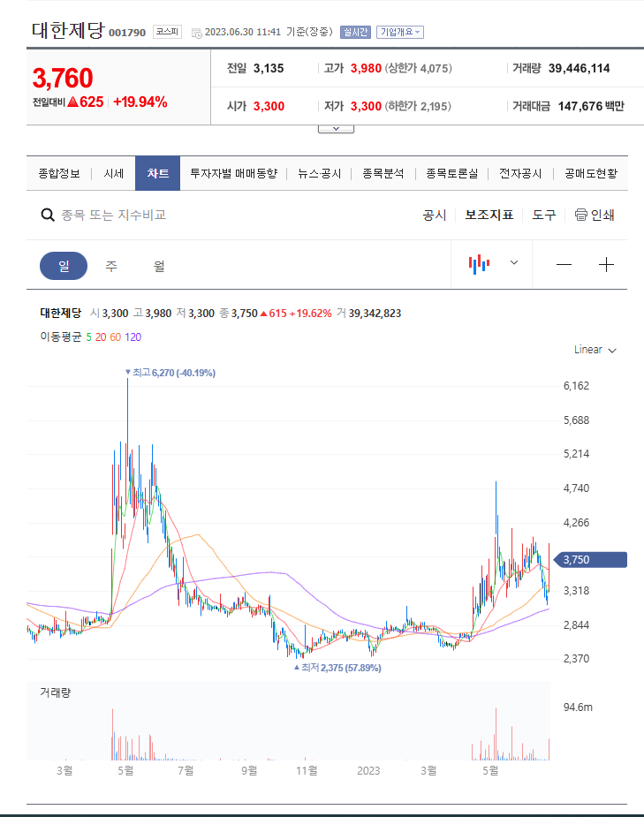
Task: Click the 3,750 current price marker
Action: 590,560
